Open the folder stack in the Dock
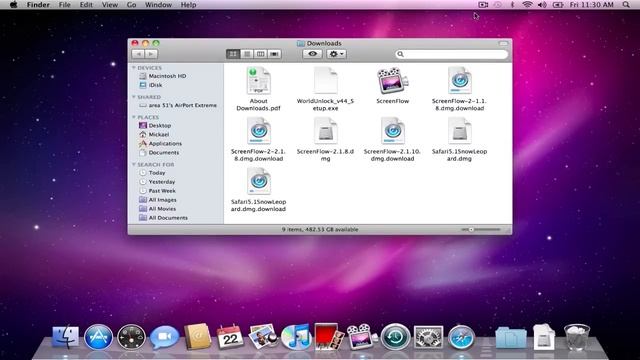This screenshot has height=360, width=640. point(511,338)
